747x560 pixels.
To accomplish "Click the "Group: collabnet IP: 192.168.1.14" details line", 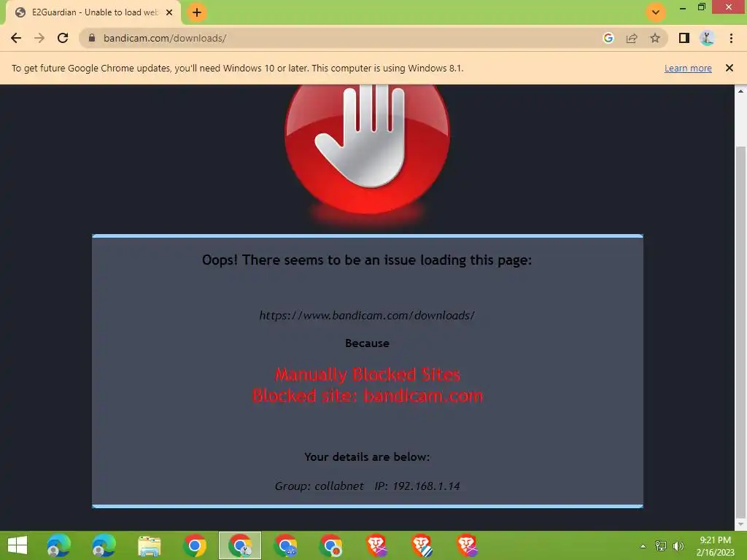I will pos(368,486).
